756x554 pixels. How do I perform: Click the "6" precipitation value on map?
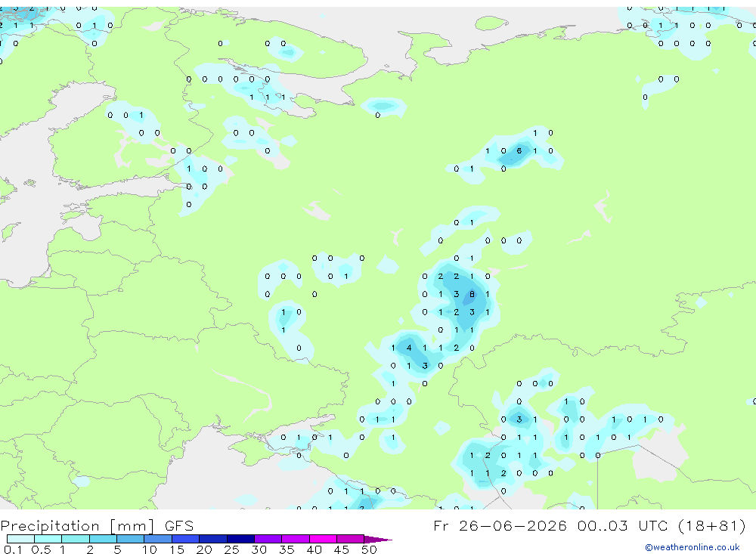point(519,151)
